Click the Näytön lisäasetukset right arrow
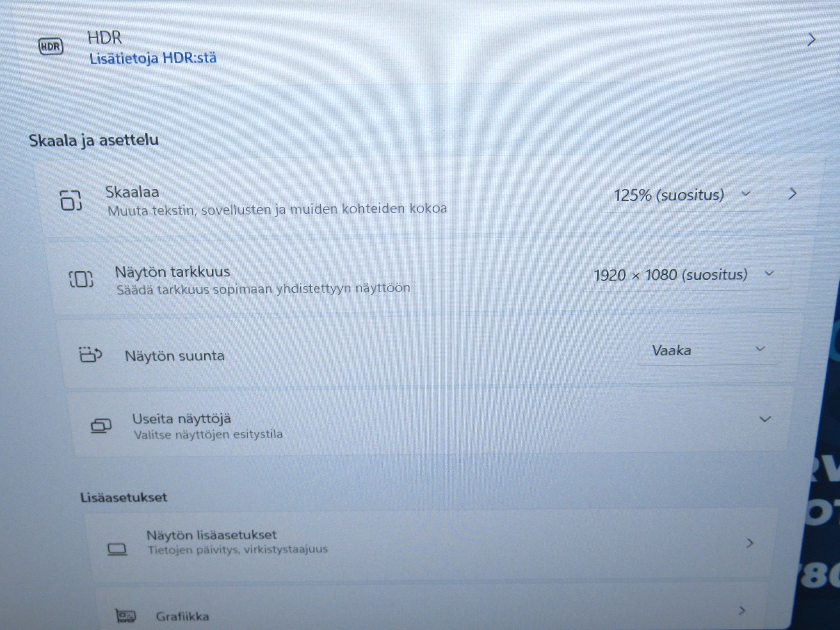840x630 pixels. tap(750, 543)
